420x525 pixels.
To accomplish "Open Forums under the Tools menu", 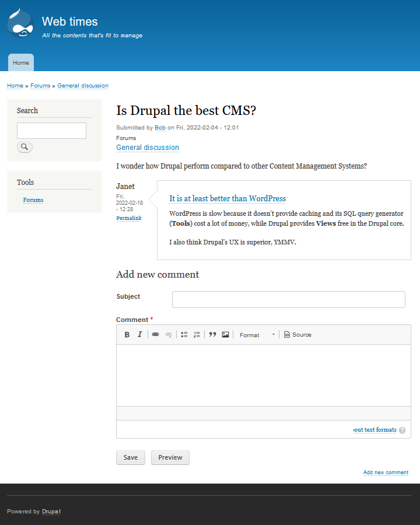I will point(33,200).
